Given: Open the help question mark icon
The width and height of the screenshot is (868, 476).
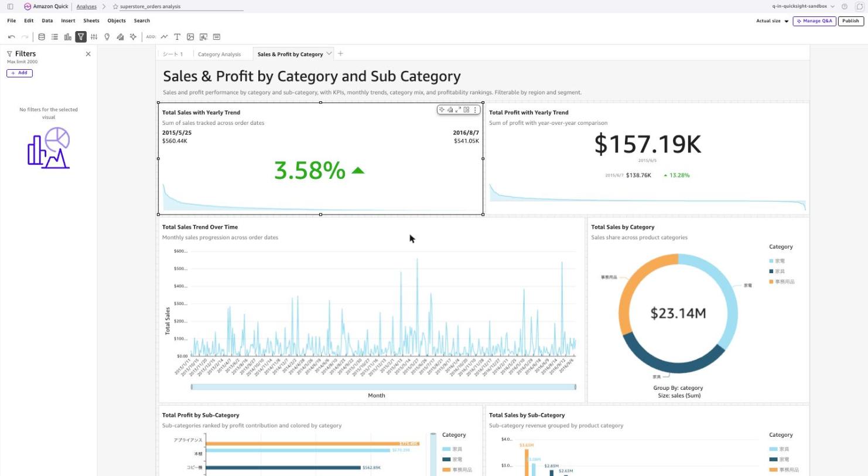Looking at the screenshot, I should (845, 6).
